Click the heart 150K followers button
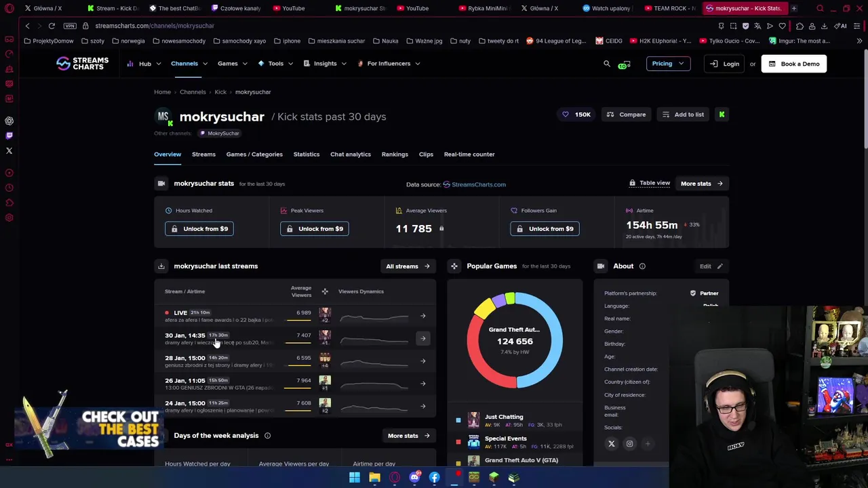 point(576,115)
